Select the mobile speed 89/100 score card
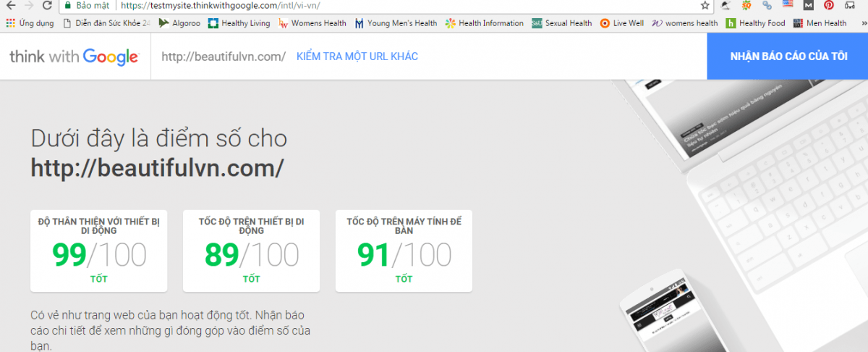 tap(252, 251)
